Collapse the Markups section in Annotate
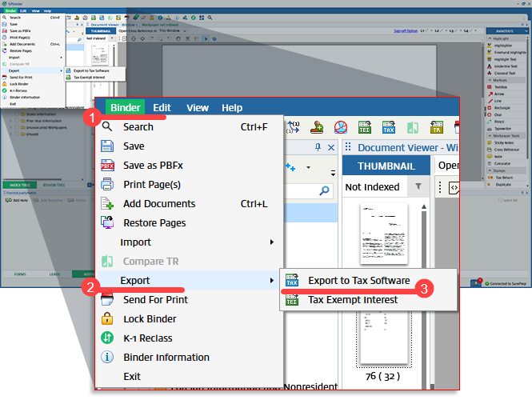This screenshot has width=532, height=400. (x=490, y=80)
